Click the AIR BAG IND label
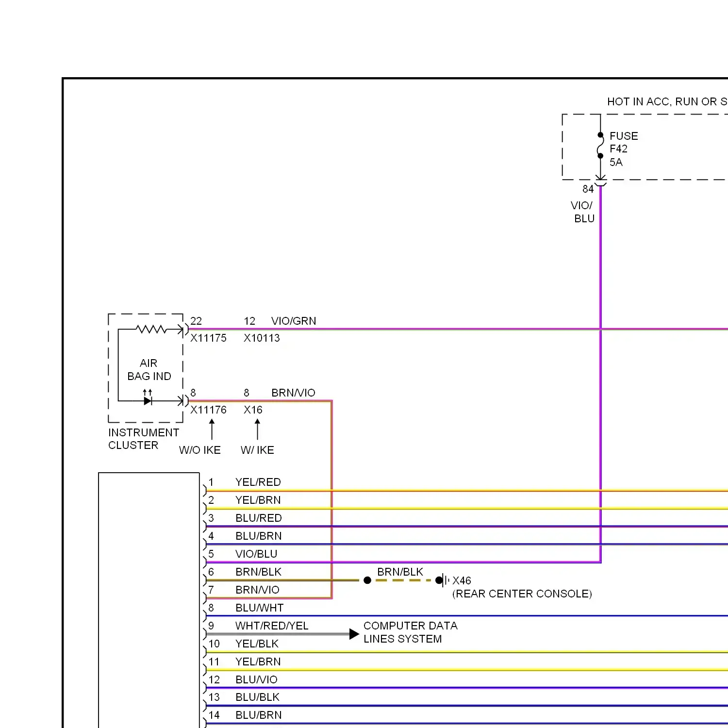The height and width of the screenshot is (728, 728). point(149,370)
